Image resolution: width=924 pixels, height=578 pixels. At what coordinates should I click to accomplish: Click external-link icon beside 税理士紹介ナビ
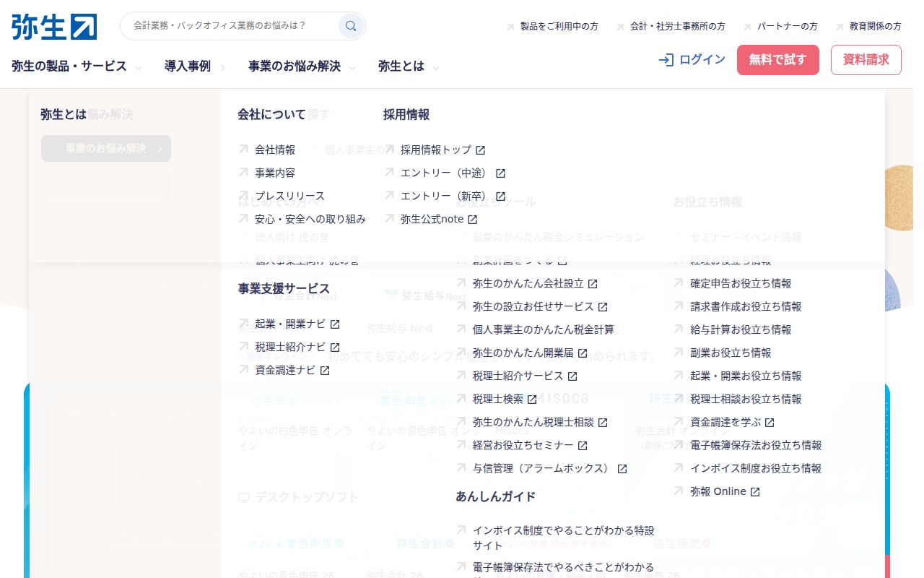coord(335,348)
